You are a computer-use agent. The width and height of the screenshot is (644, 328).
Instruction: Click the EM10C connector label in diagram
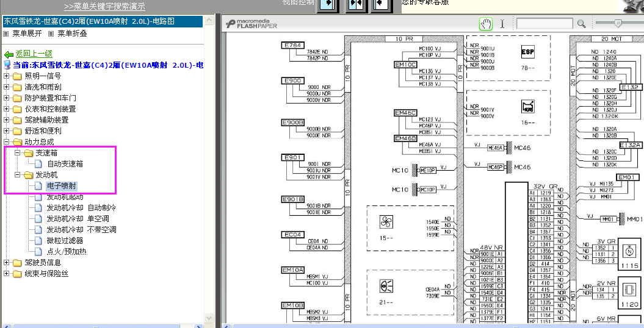point(406,65)
